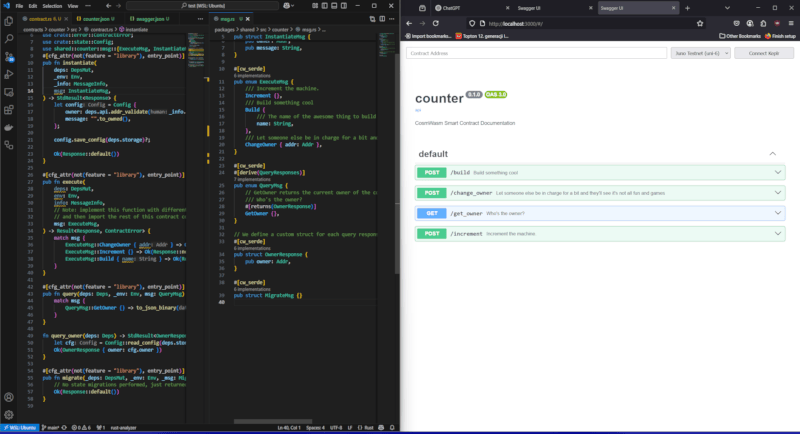This screenshot has width=800, height=434.
Task: Open the Search view in VS Code
Action: (9, 39)
